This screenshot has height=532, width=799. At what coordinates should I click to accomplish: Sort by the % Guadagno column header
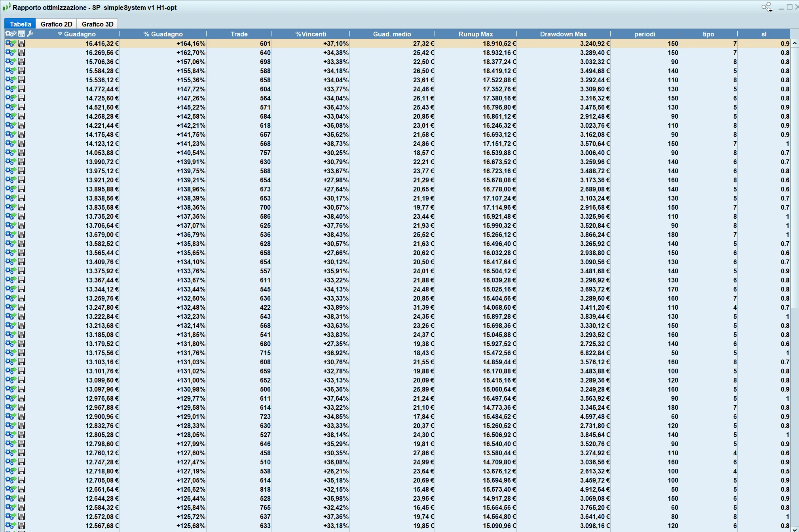tap(163, 34)
